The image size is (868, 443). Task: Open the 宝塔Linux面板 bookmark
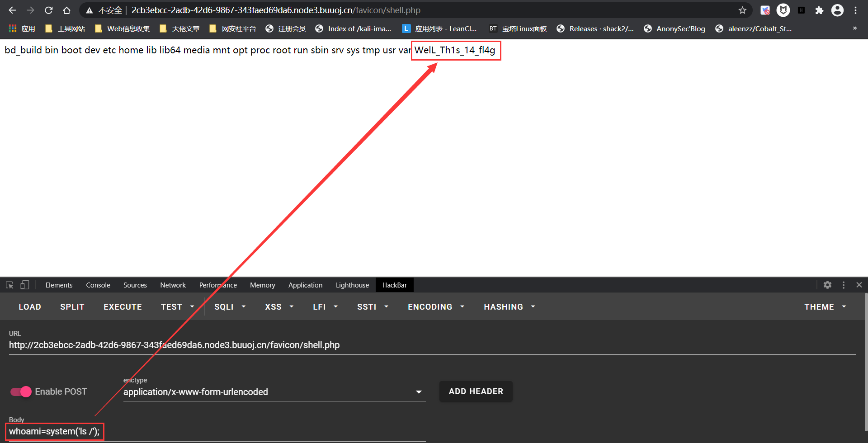(x=518, y=28)
